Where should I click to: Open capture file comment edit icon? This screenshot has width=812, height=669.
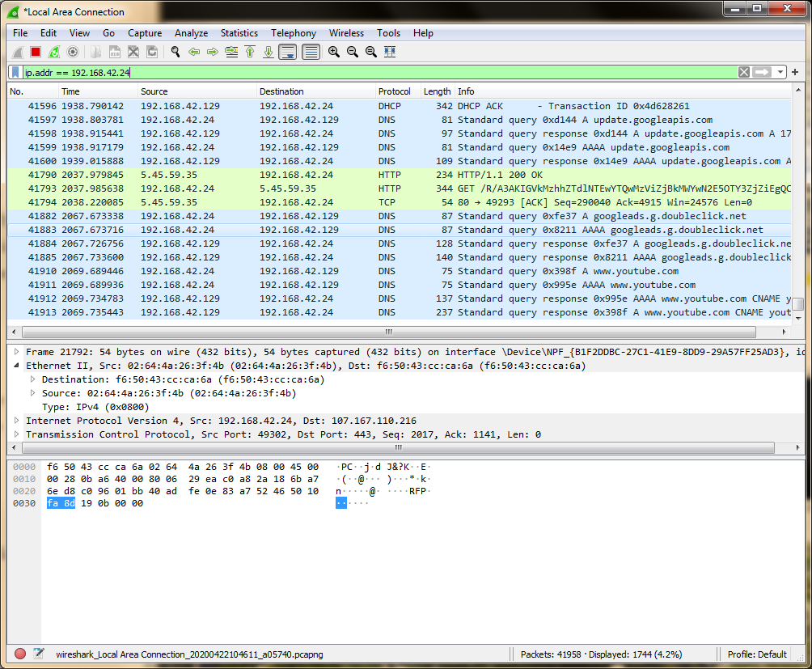click(39, 654)
